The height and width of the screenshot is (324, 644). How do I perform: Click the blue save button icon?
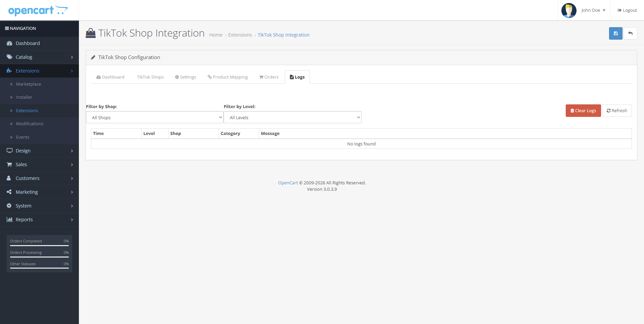[615, 33]
